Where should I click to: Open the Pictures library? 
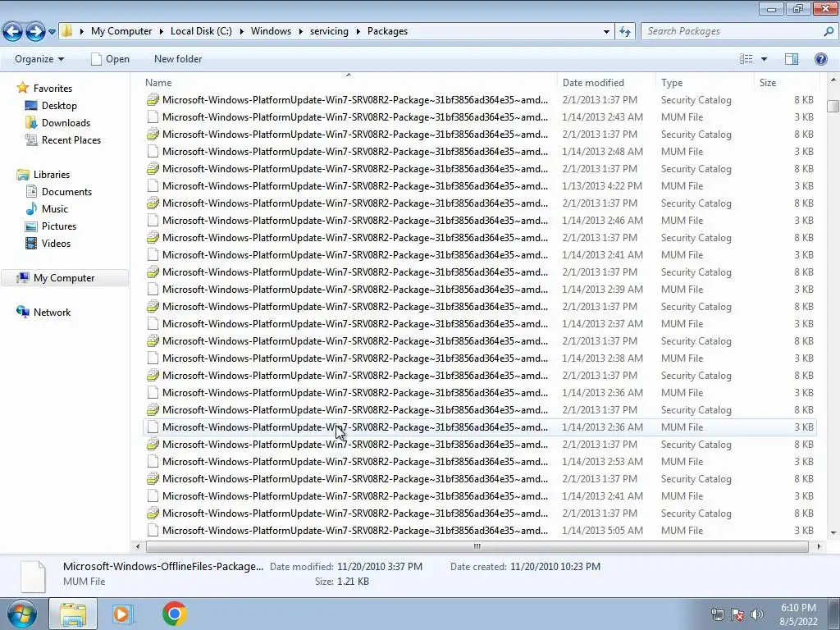click(59, 226)
